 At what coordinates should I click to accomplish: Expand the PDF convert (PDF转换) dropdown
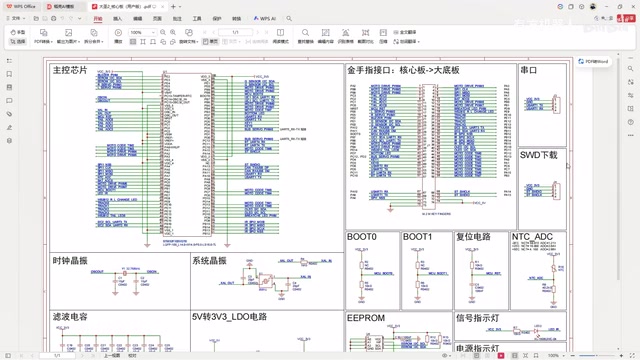43,42
